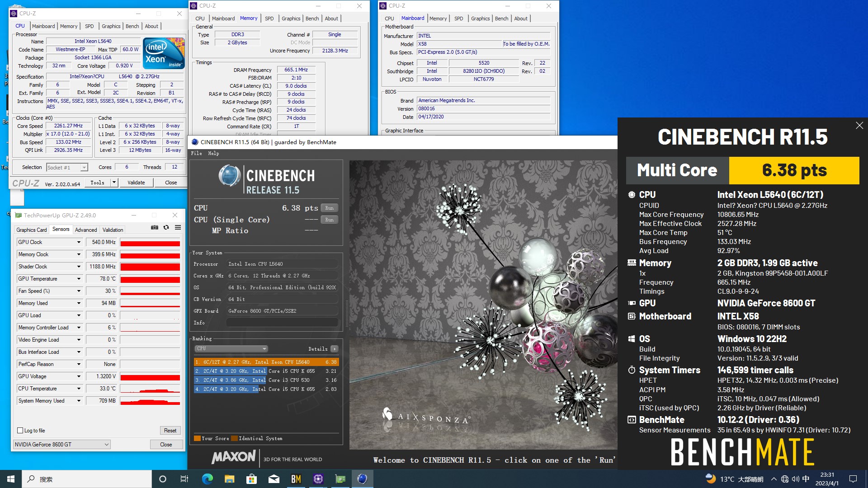The height and width of the screenshot is (488, 868).
Task: Take a GPU-Z screenshot with the camera icon
Action: point(155,228)
